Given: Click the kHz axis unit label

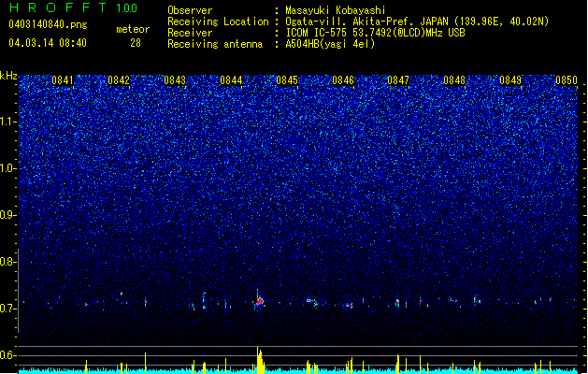Looking at the screenshot, I should coord(8,76).
